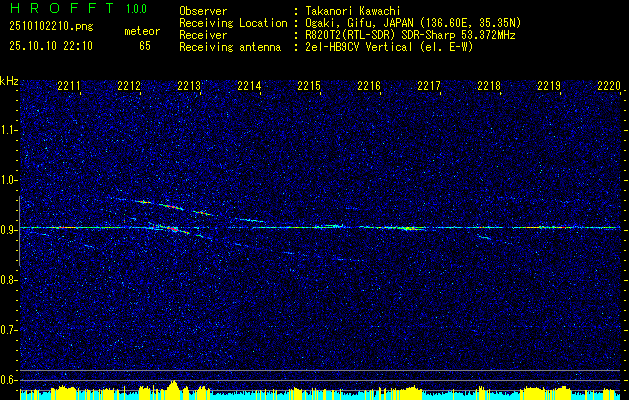Click the R820T2(RTL-SDR) SDR-Sharp 53.372MHz text

click(410, 35)
